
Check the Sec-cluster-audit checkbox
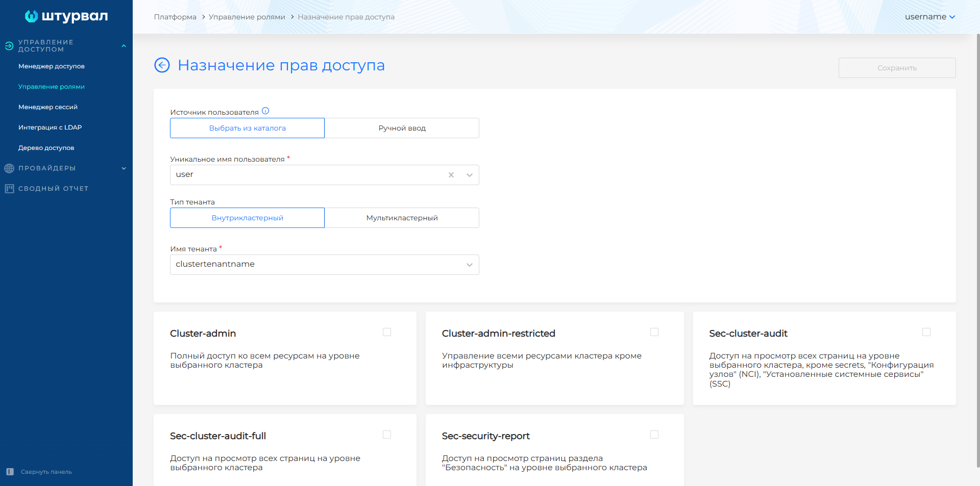926,332
